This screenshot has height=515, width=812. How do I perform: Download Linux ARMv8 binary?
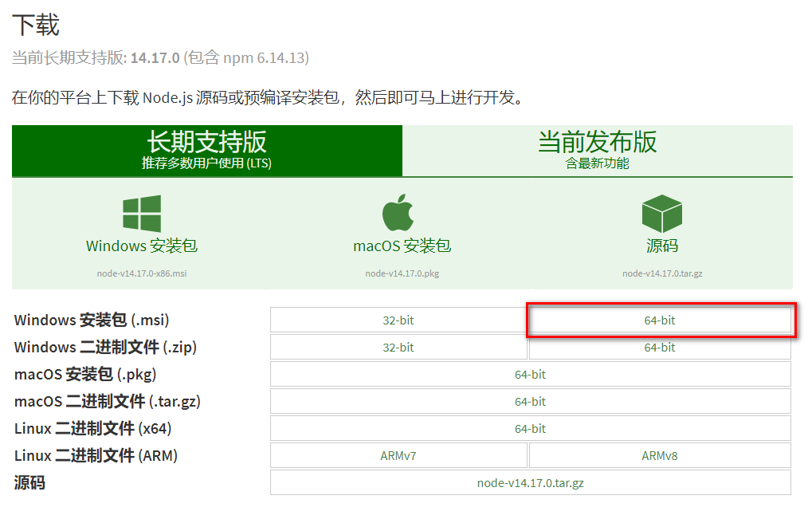[x=660, y=455]
